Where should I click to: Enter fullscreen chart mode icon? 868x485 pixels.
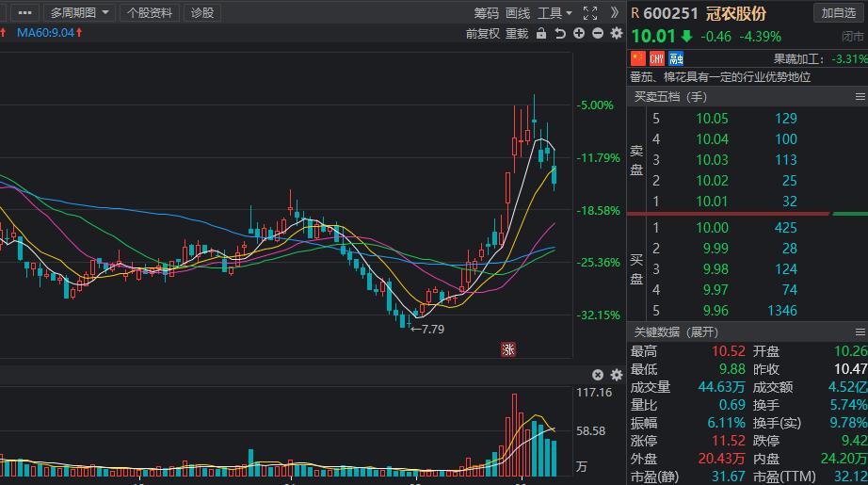point(590,13)
